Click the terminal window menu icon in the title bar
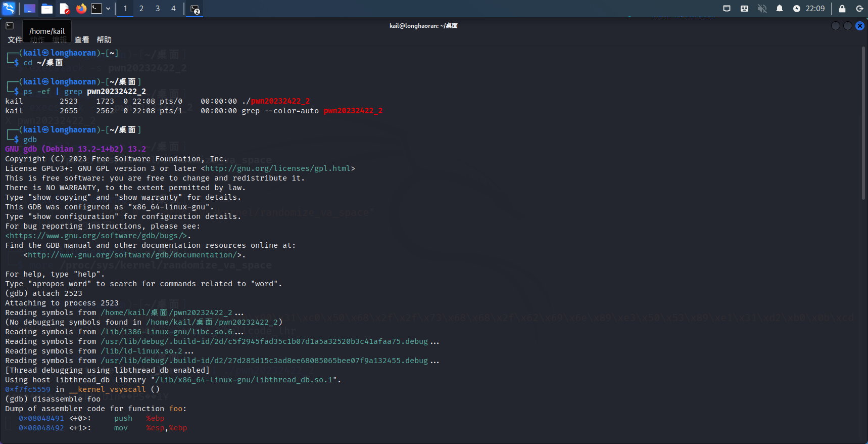Viewport: 868px width, 444px height. (10, 25)
